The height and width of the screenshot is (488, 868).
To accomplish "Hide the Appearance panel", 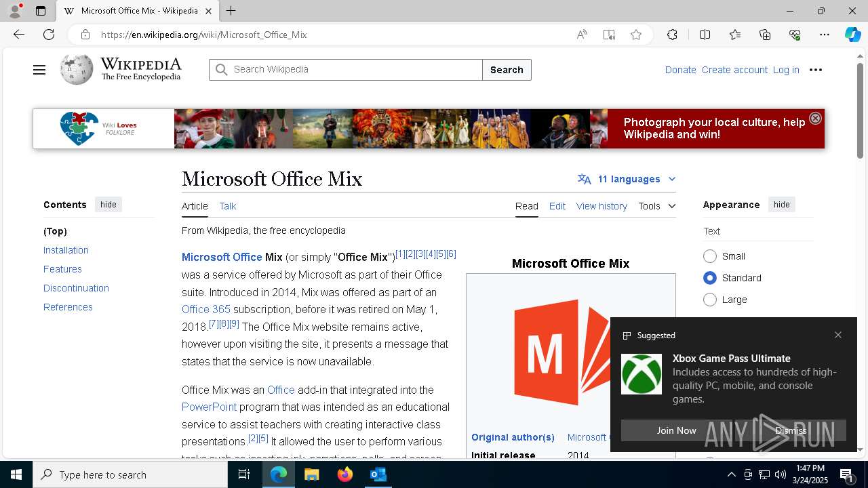I will [782, 205].
